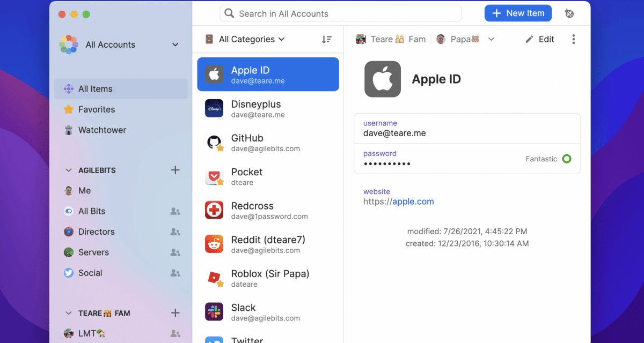Image resolution: width=644 pixels, height=343 pixels.
Task: Click shared-people icon beside Servers
Action: point(175,252)
